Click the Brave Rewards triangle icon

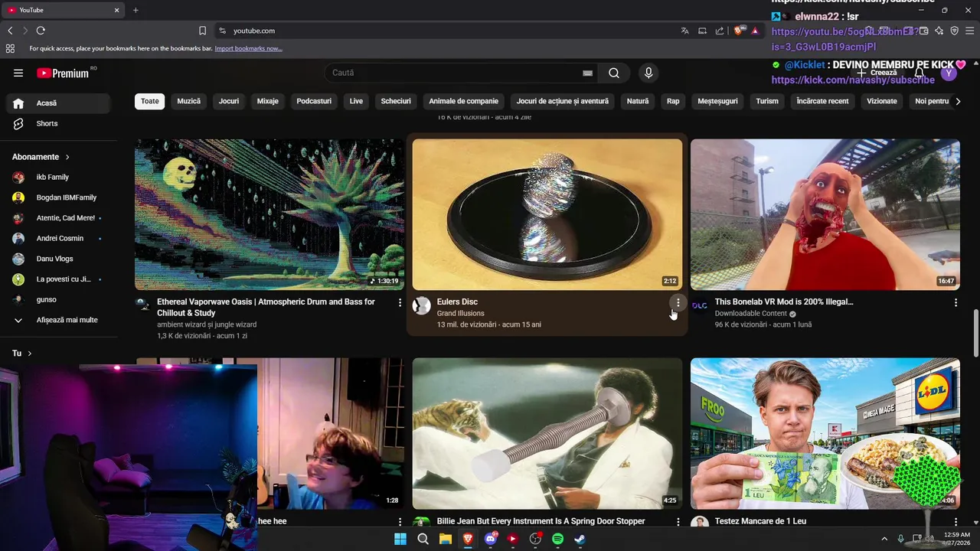pos(755,31)
